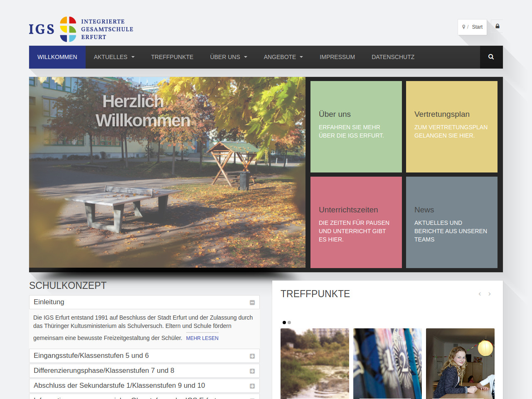Click plus icon beside Eingangsstufe/Klassenstufen 5 und 6
The width and height of the screenshot is (532, 399).
click(252, 356)
